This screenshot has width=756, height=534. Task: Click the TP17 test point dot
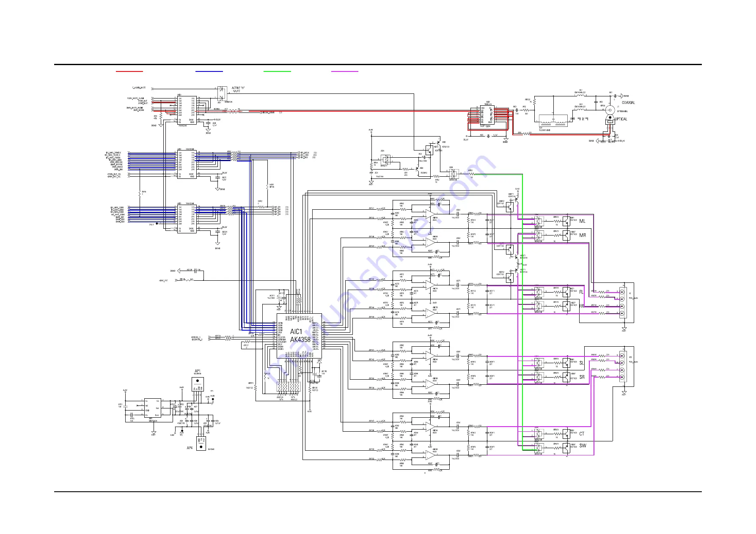coord(157,223)
